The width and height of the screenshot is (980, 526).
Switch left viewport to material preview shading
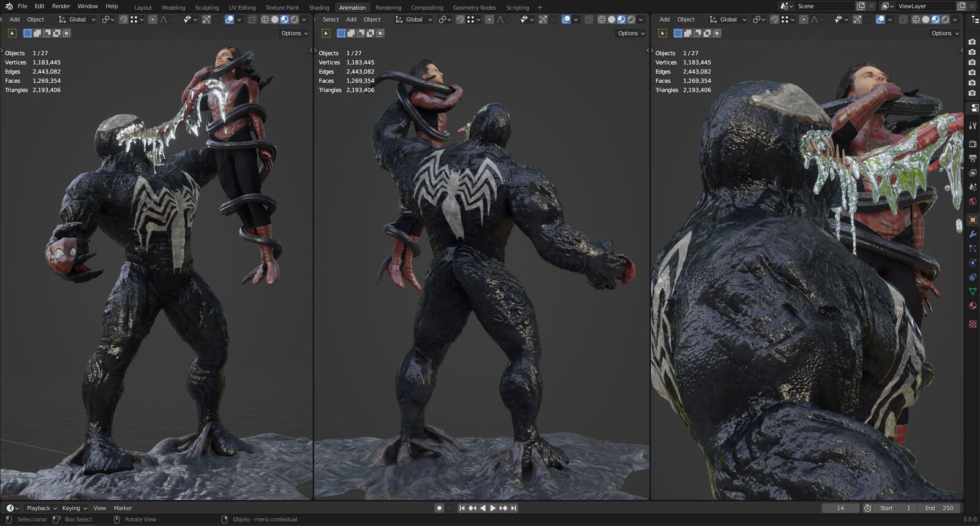[x=285, y=20]
